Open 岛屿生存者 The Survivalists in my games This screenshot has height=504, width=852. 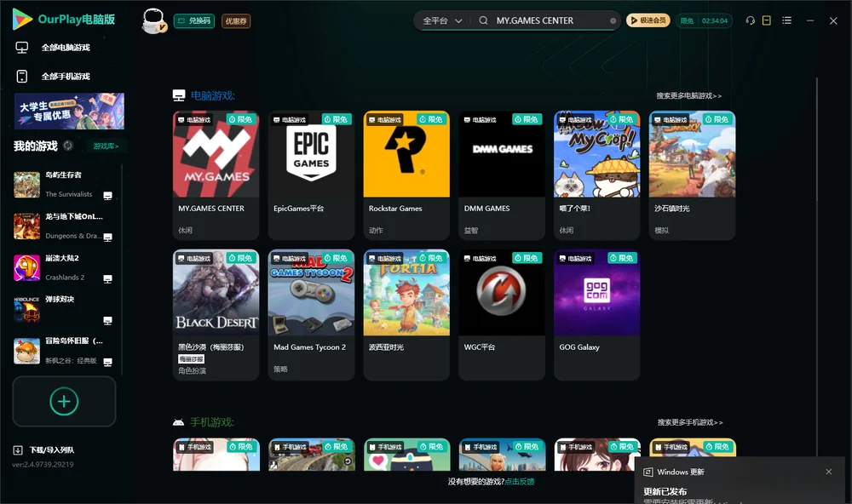[x=63, y=185]
